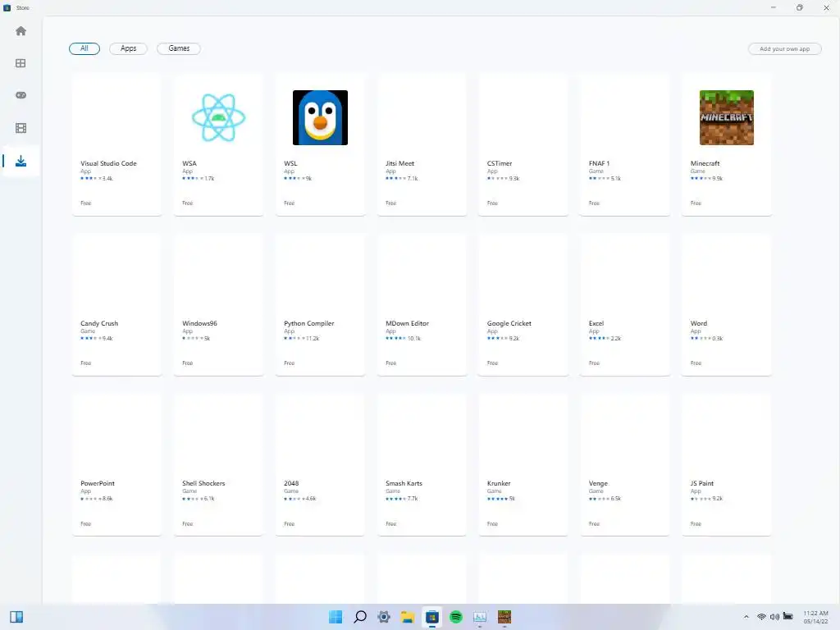Open the Windows96 app title

(x=199, y=323)
